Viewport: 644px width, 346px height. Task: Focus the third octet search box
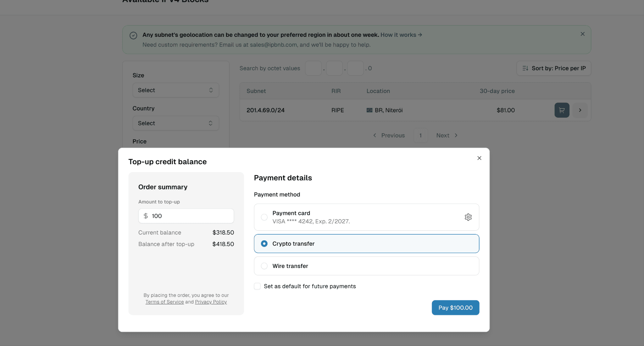(355, 68)
